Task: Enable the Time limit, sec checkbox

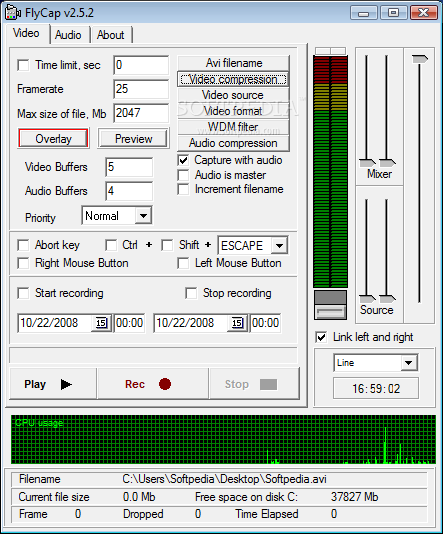Action: pos(23,65)
